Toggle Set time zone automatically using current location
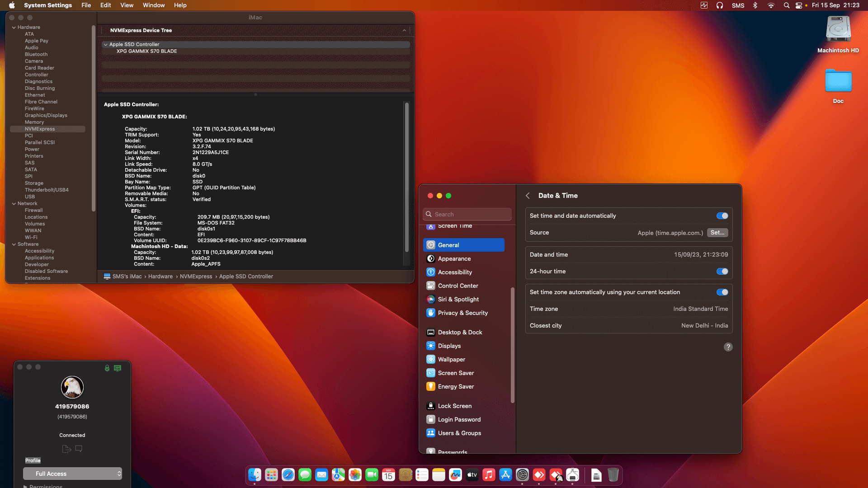This screenshot has height=488, width=868. coord(722,292)
